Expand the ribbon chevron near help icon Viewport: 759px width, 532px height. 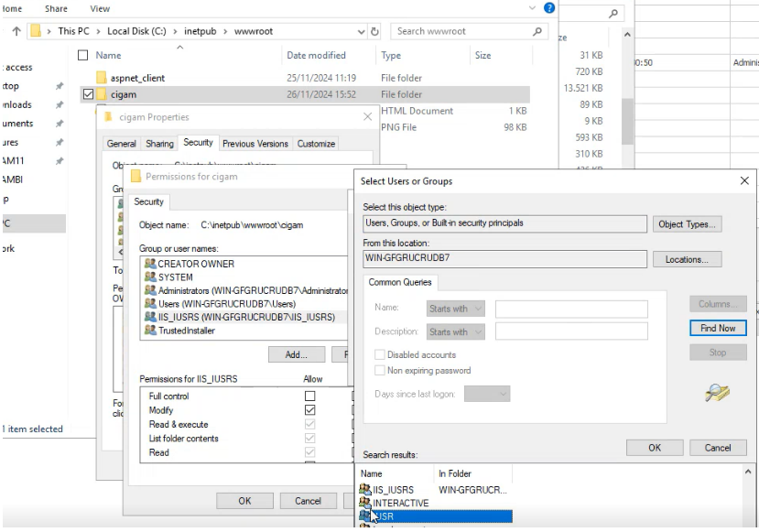(532, 7)
